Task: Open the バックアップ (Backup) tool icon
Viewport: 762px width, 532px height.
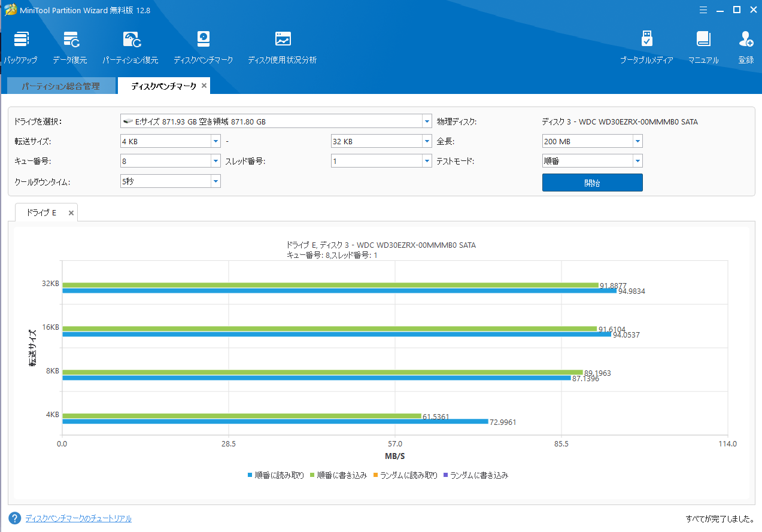Action: pos(21,40)
